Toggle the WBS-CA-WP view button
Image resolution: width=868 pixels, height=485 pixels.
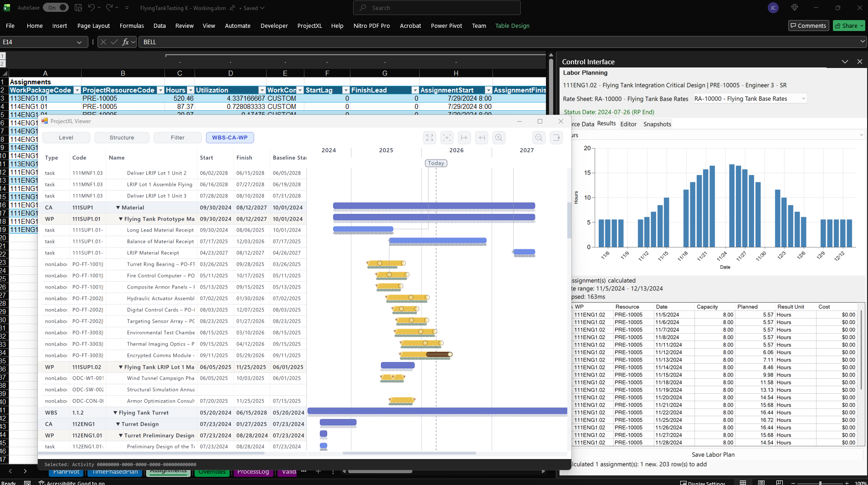tap(230, 138)
